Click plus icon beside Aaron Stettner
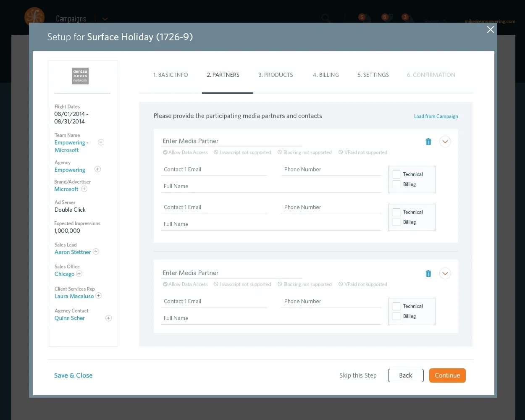The height and width of the screenshot is (420, 525). tap(96, 252)
